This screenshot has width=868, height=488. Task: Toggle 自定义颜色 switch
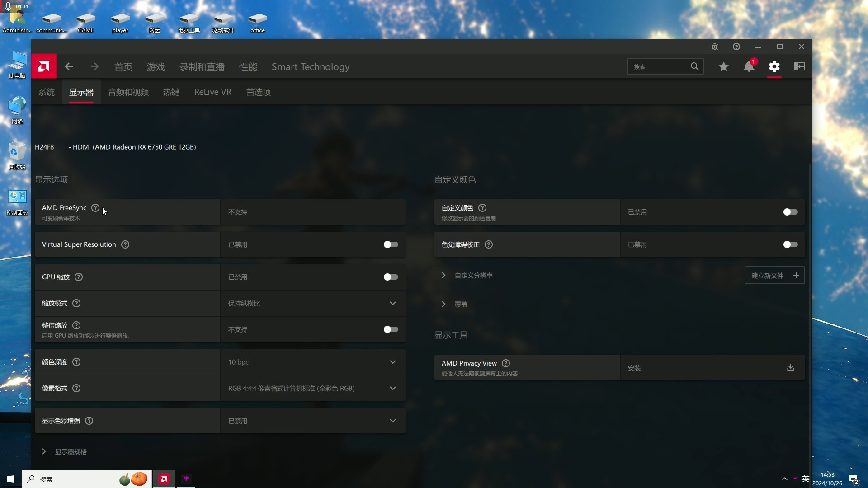point(791,212)
